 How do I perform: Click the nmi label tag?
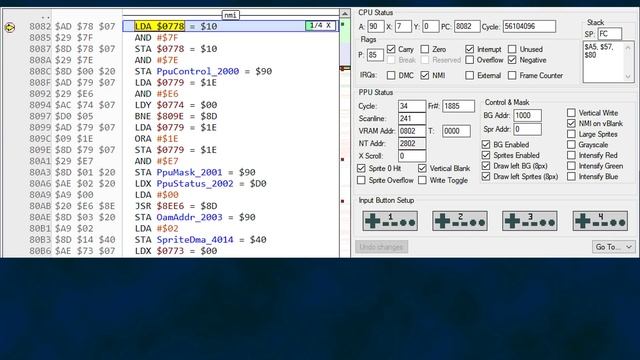coord(231,15)
